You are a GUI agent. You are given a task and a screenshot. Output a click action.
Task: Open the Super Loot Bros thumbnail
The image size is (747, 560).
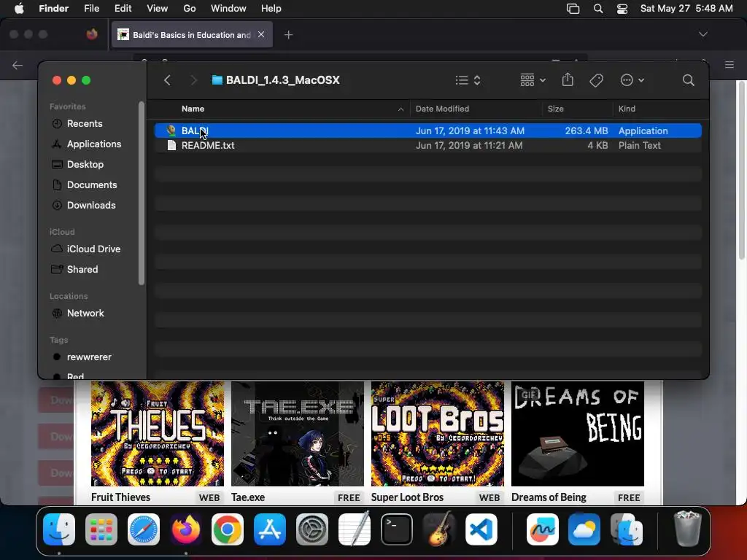(438, 433)
